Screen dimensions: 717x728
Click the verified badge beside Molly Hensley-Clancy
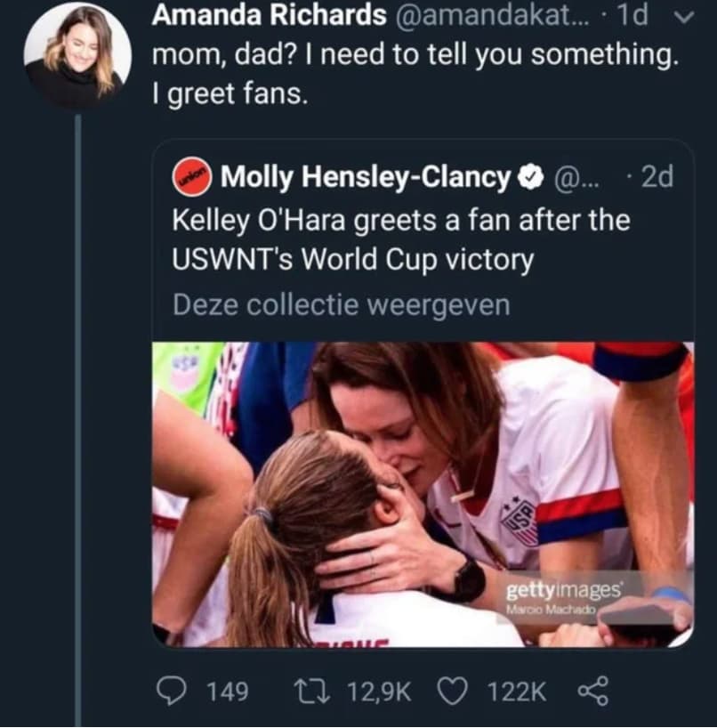coord(531,177)
